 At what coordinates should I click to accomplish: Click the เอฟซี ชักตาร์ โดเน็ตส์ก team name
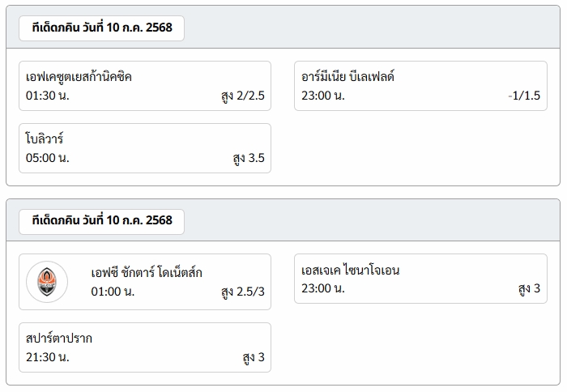(147, 273)
